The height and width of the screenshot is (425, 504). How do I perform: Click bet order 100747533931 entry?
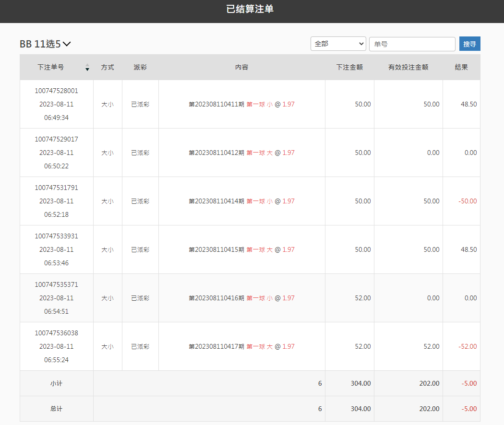pos(56,236)
